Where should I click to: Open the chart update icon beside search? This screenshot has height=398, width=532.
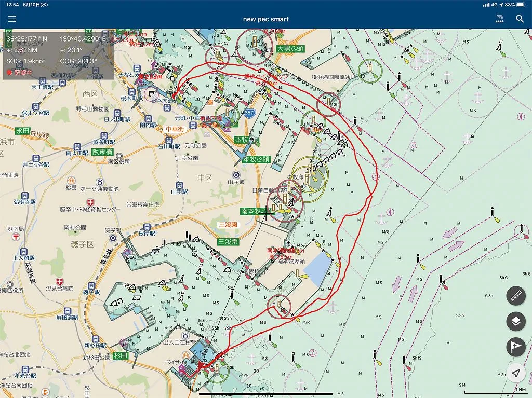coord(499,19)
